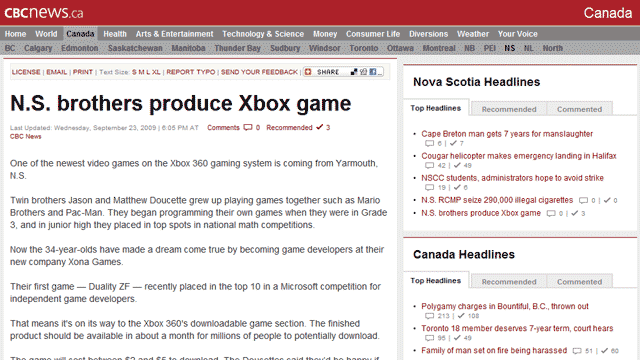This screenshot has height=360, width=640.
Task: Click comment icon under Toronto 18 headline
Action: point(429,338)
